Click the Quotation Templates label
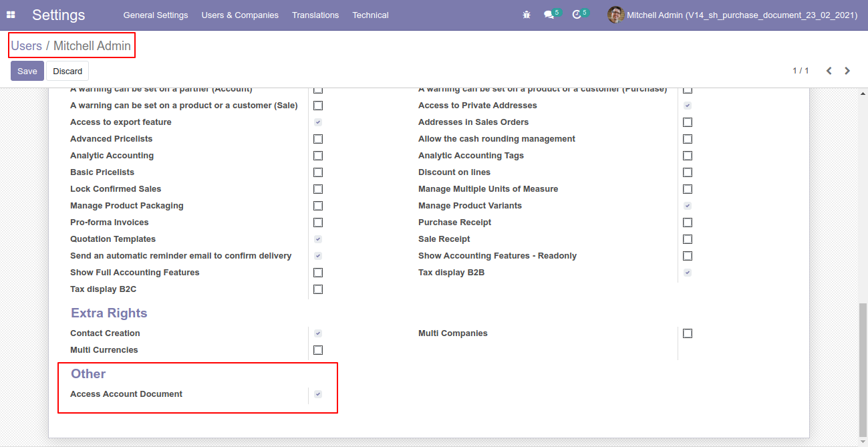The image size is (868, 447). tap(113, 239)
